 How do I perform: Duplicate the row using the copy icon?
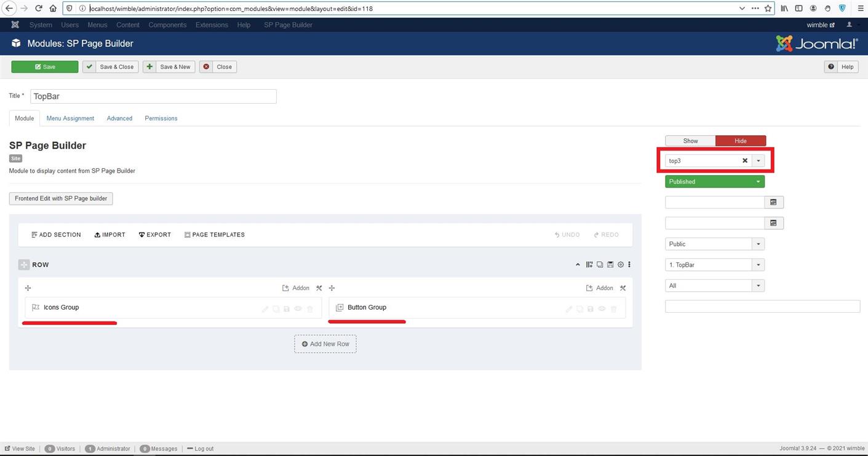[600, 265]
